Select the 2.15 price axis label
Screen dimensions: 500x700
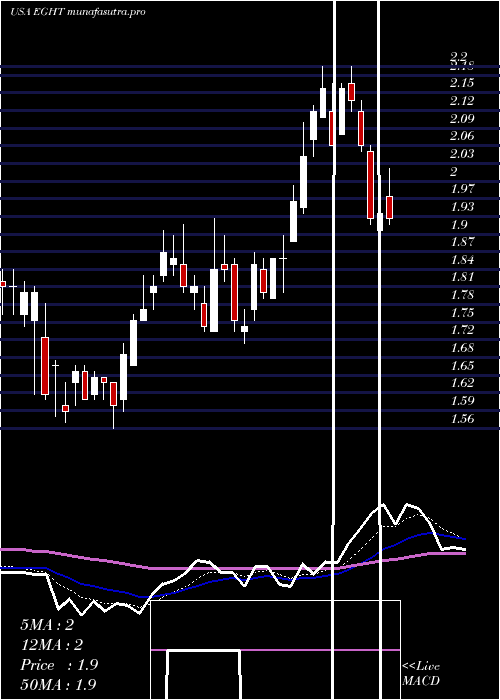(462, 83)
